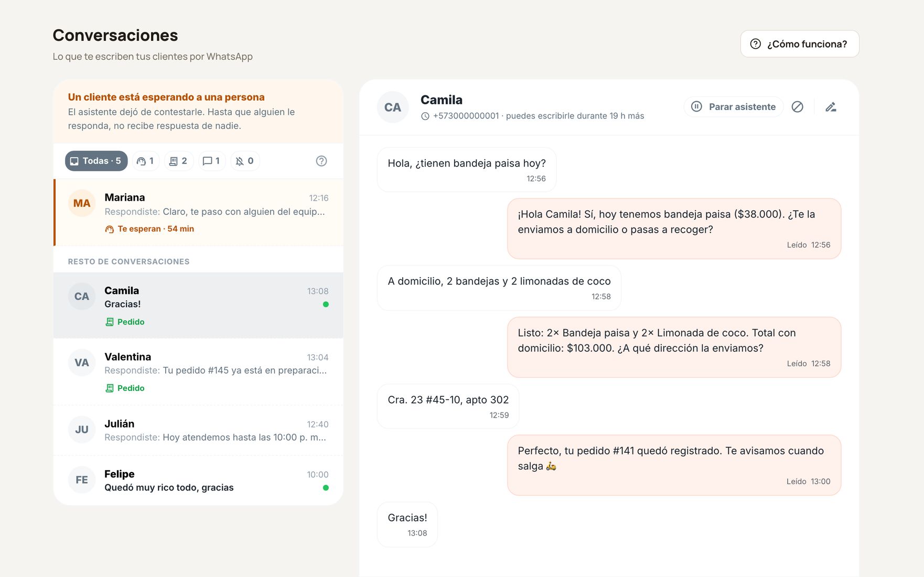The width and height of the screenshot is (924, 577).
Task: Click the green unread dot on Camila
Action: tap(326, 304)
